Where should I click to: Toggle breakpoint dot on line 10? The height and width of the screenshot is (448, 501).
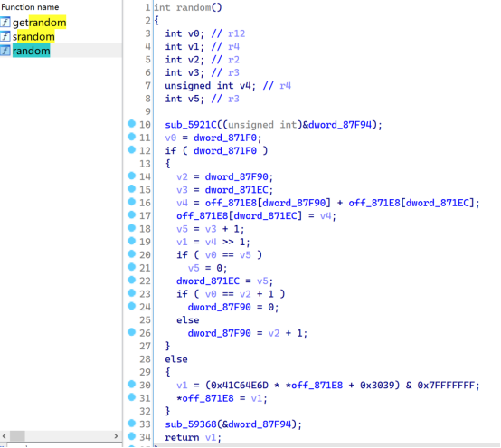coord(132,123)
